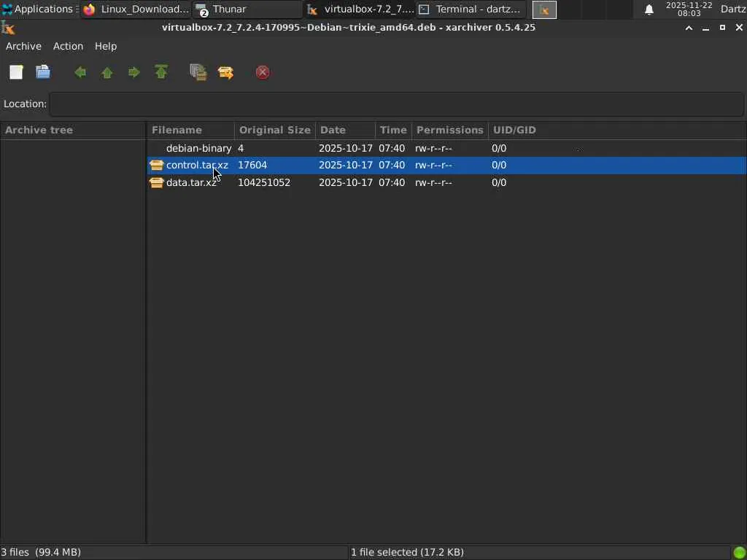Click the data.tar.xz archive icon
Viewport: 747px width, 560px height.
pyautogui.click(x=156, y=183)
